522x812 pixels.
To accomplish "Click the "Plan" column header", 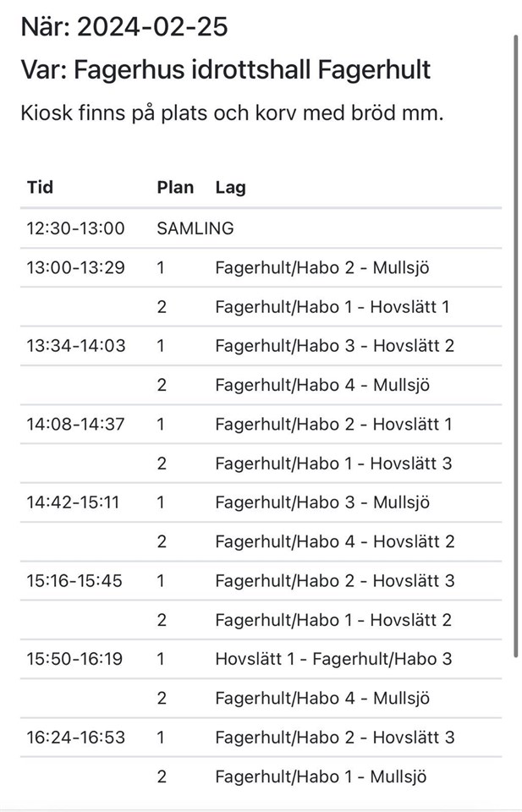I will click(175, 187).
